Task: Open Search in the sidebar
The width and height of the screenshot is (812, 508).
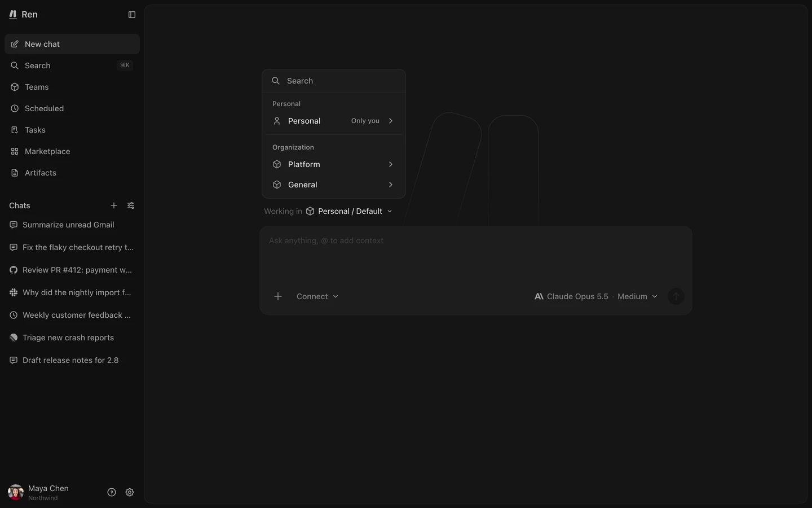Action: (x=72, y=65)
